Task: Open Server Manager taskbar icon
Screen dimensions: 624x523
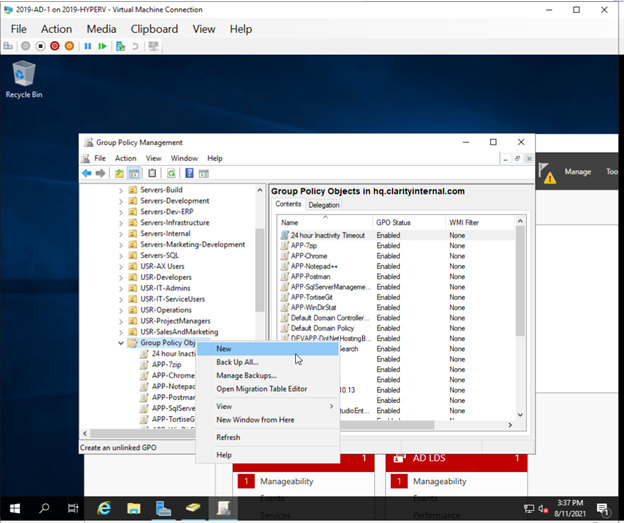Action: tap(163, 508)
